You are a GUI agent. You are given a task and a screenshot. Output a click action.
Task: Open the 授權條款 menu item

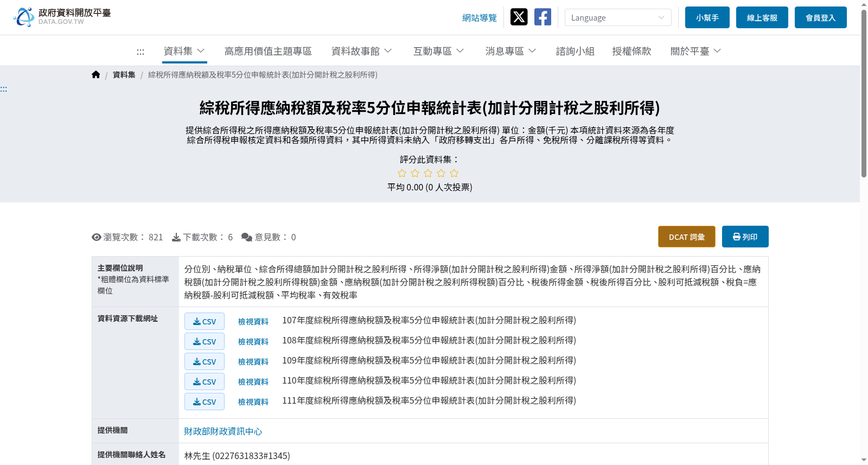tap(631, 51)
